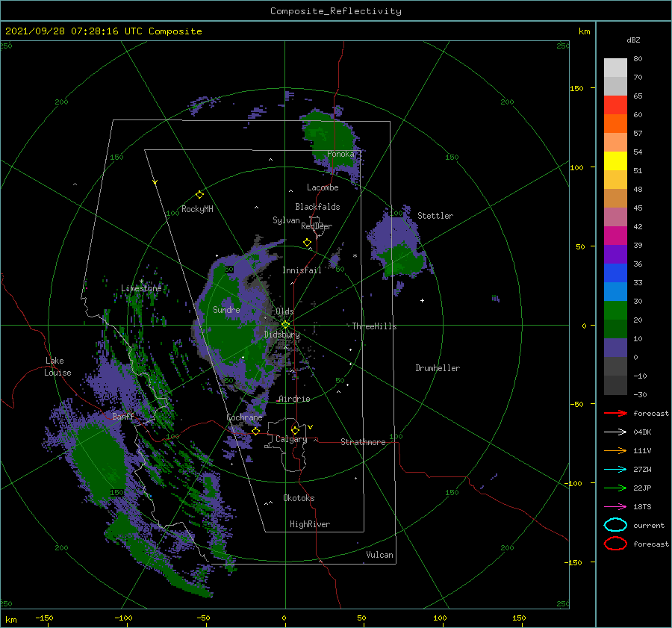Select the yellow diamond marker below RedDeer
This screenshot has height=628, width=672.
307,242
